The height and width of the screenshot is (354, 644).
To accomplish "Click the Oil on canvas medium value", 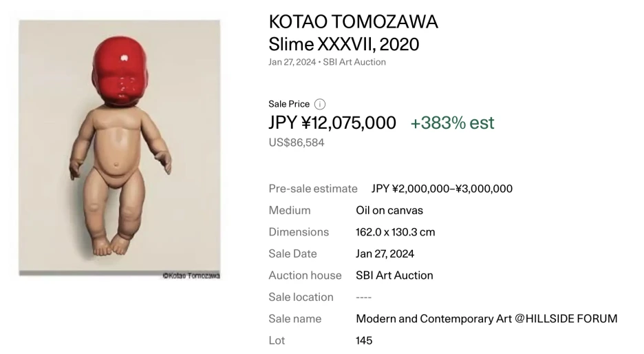I will tap(389, 210).
